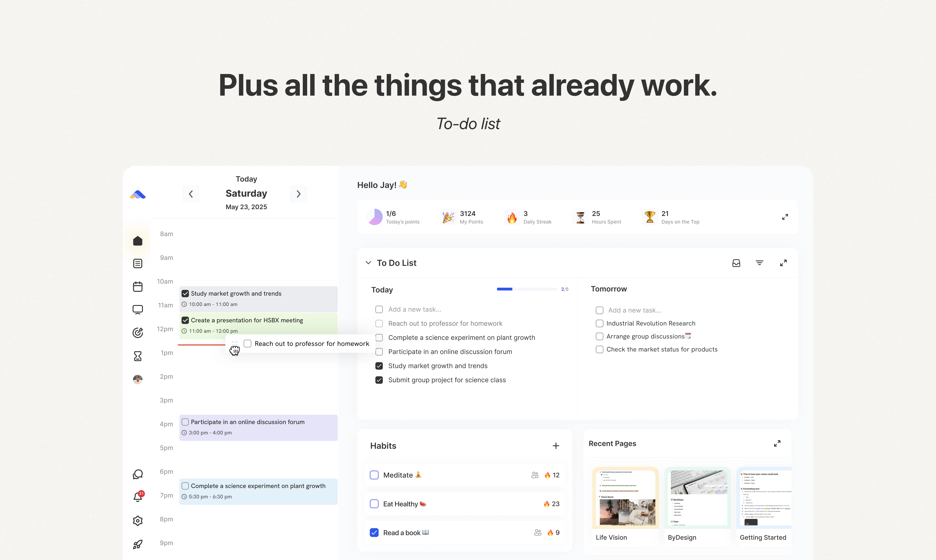Check the Meditate habit
This screenshot has width=936, height=560.
(374, 475)
